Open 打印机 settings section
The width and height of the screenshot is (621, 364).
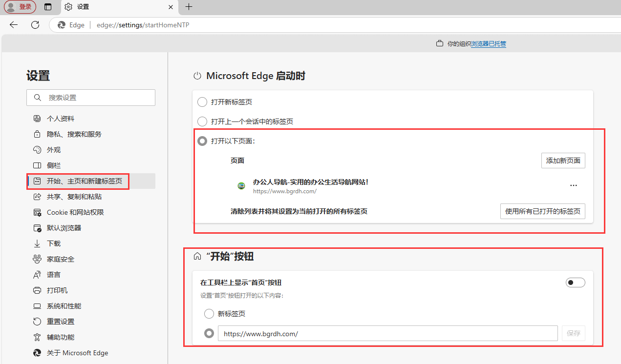tap(91, 290)
